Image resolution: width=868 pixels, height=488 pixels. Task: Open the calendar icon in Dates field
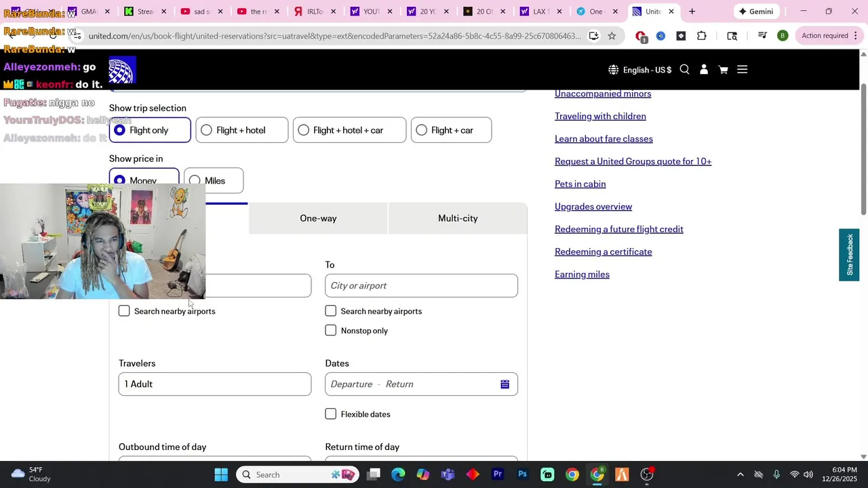[505, 384]
